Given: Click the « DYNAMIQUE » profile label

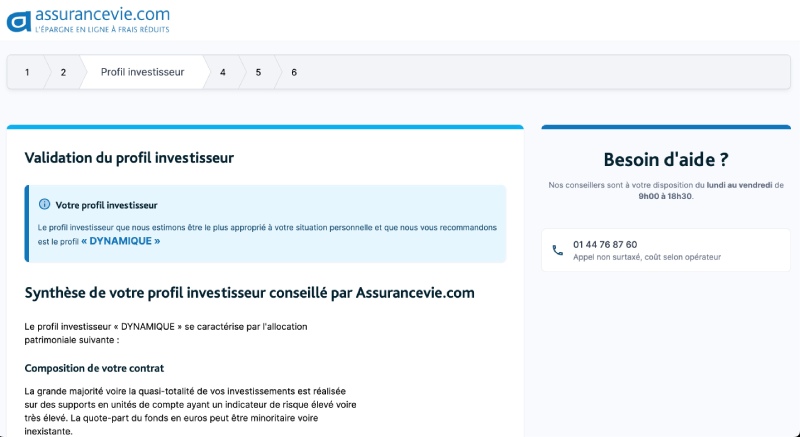Looking at the screenshot, I should tap(120, 241).
